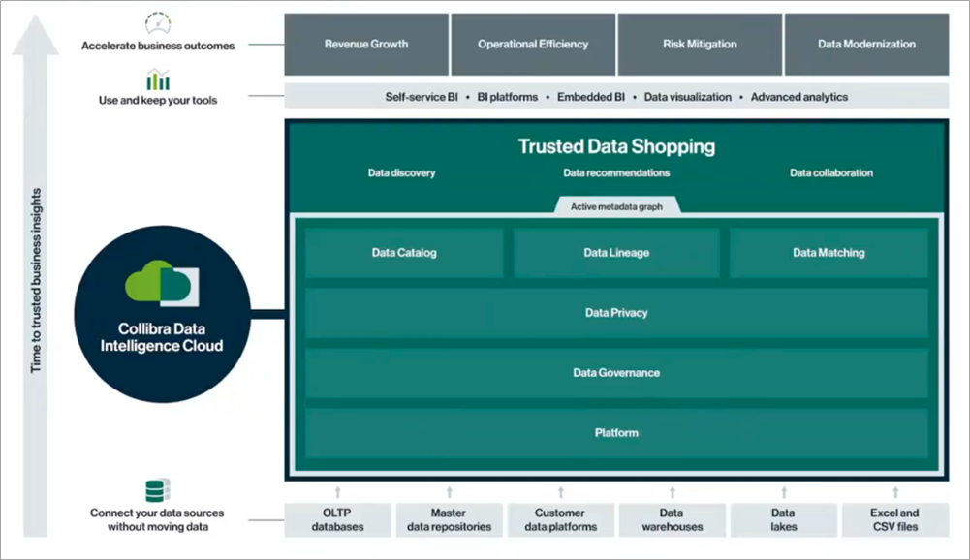Select the Data warehouses box
Screen dimensions: 970x560
tap(673, 519)
